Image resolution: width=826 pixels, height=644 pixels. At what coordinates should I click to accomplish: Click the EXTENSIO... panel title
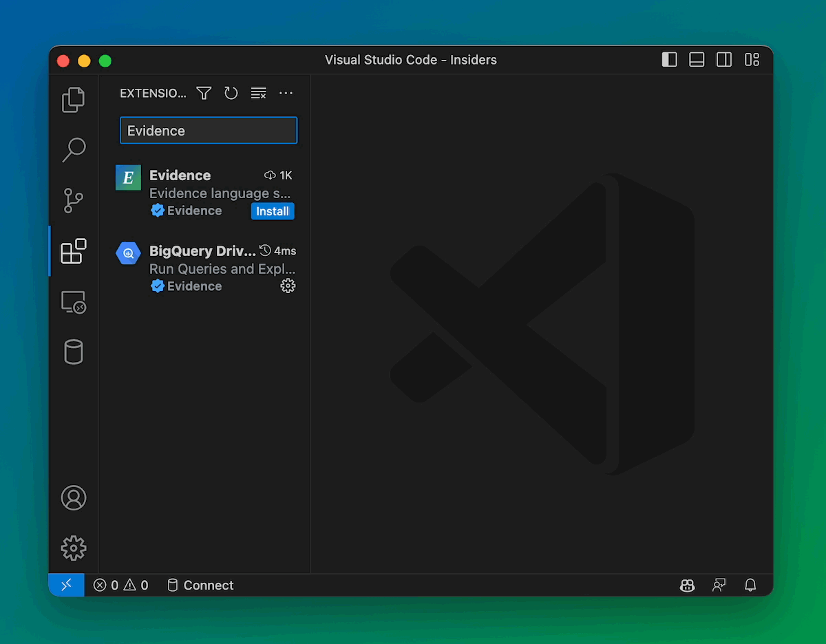pos(153,94)
